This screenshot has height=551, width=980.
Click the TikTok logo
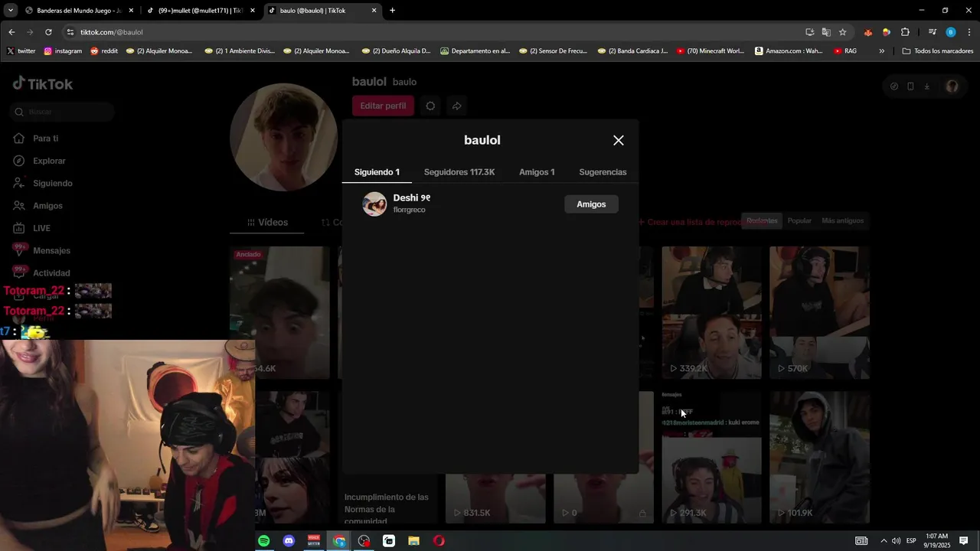pos(43,83)
